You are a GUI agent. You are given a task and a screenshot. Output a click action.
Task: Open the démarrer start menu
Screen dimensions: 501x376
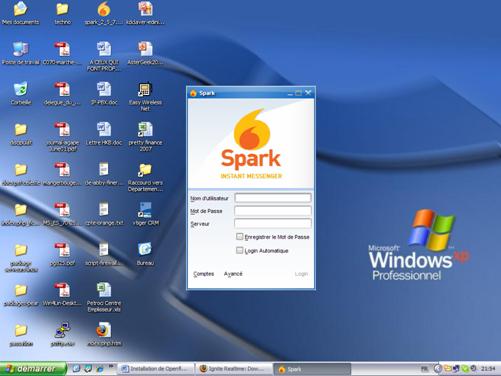click(x=33, y=369)
